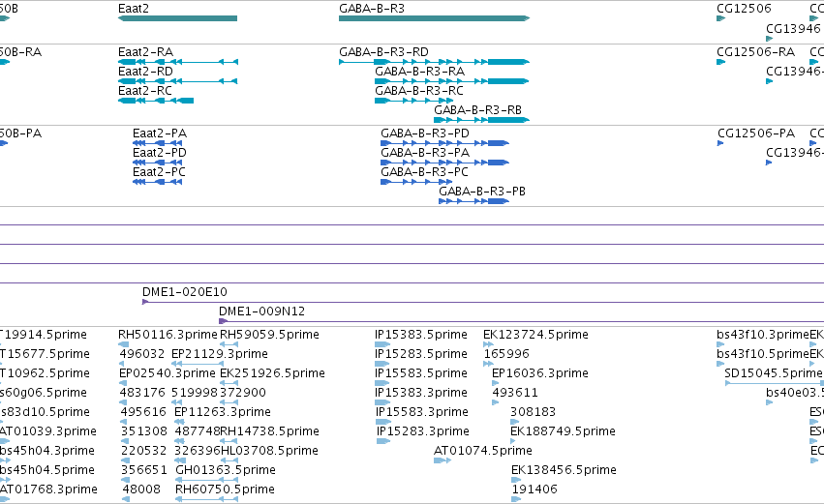Click feature label 191406
The image size is (824, 504).
tap(534, 489)
